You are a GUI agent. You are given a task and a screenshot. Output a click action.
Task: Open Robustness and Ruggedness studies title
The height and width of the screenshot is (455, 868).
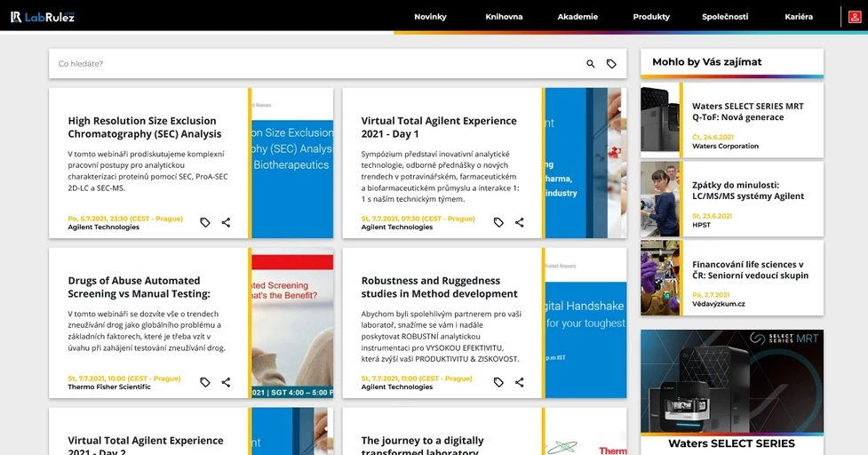tap(439, 287)
